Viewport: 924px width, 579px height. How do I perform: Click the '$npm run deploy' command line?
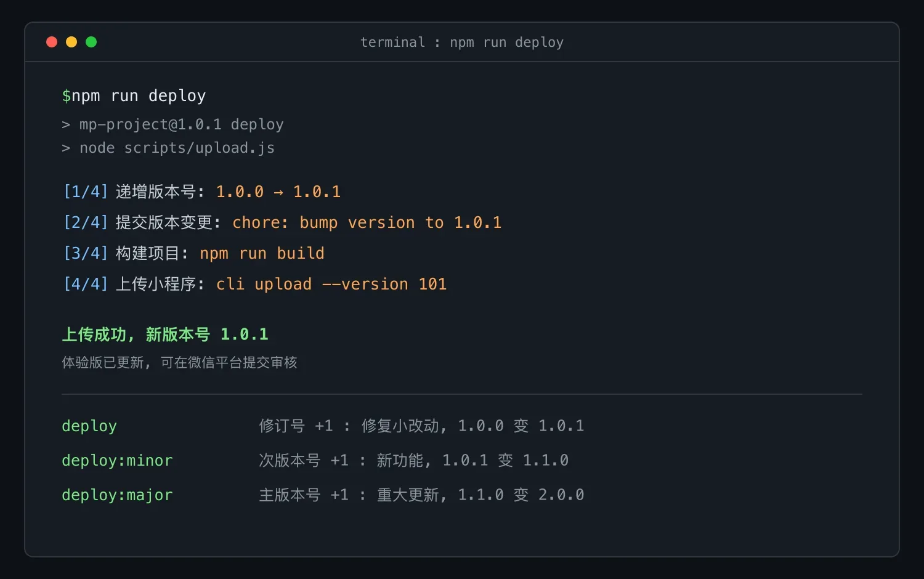point(134,96)
